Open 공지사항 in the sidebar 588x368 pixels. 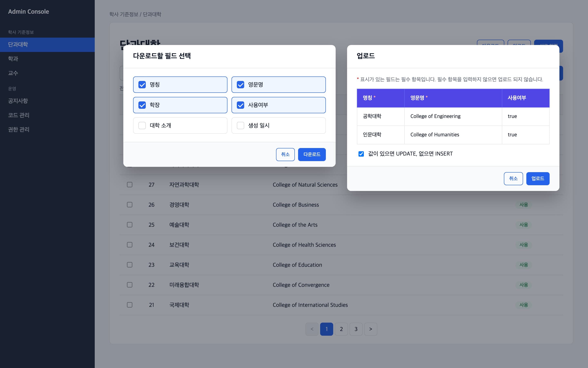tap(47, 101)
